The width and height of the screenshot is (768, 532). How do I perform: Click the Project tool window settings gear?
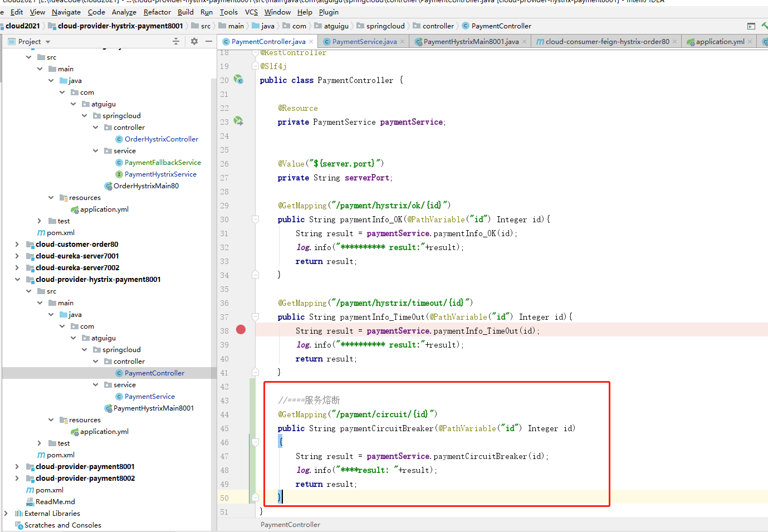tap(194, 41)
